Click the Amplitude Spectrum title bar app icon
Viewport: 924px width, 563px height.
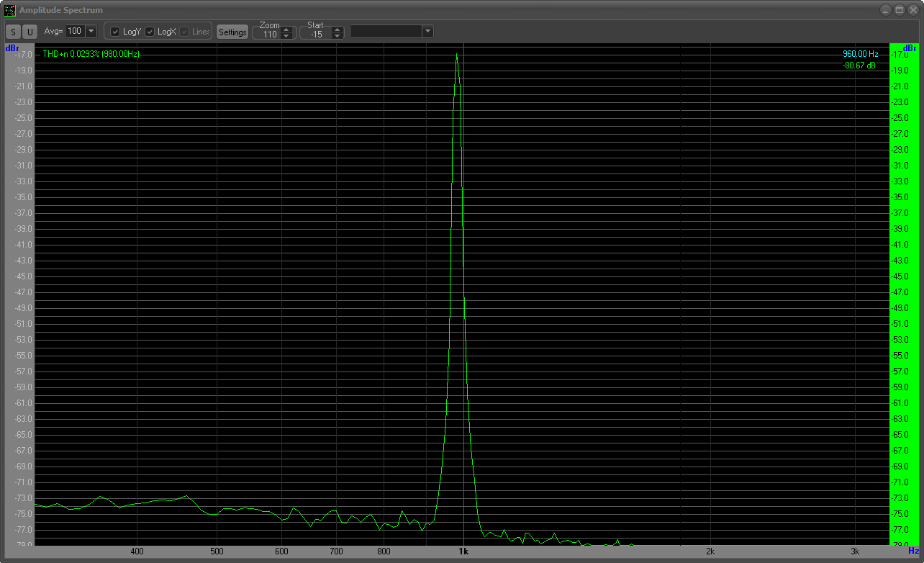coord(10,10)
